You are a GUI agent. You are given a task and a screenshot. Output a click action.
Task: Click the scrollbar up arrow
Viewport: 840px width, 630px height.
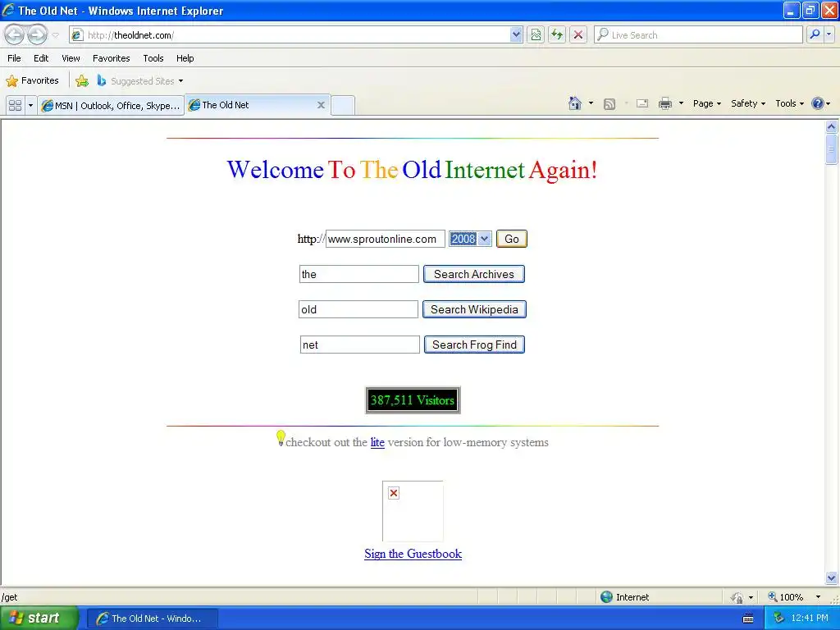(x=832, y=127)
